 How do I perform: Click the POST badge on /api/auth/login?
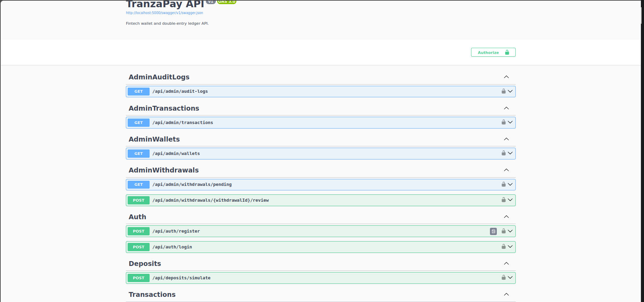pyautogui.click(x=139, y=247)
